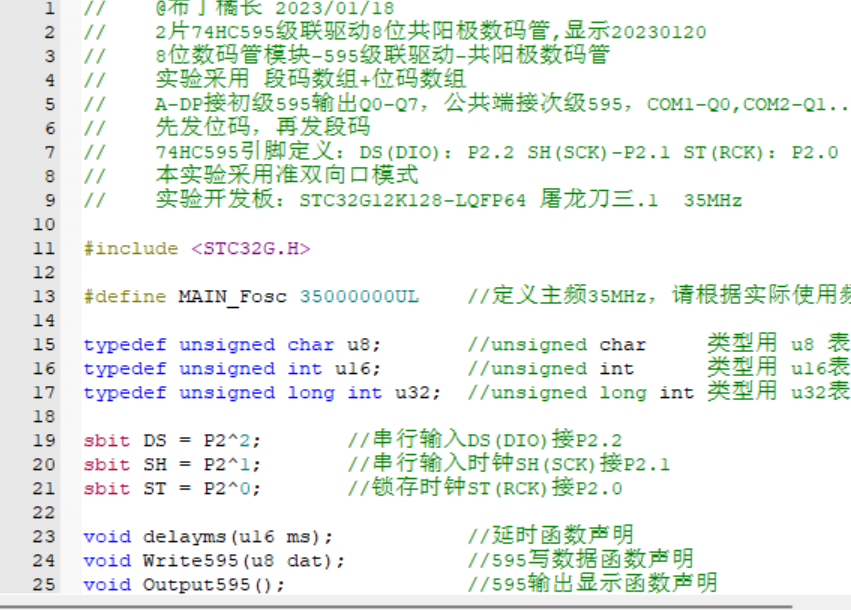The height and width of the screenshot is (610, 851).
Task: Click line number 25 in the gutter
Action: pyautogui.click(x=44, y=584)
